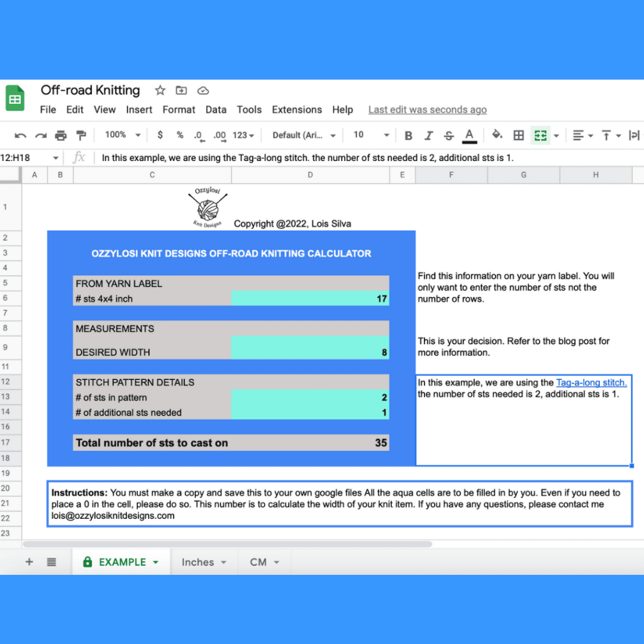Select the EXAMPLE sheet tab
Screen dimensions: 644x644
(122, 562)
